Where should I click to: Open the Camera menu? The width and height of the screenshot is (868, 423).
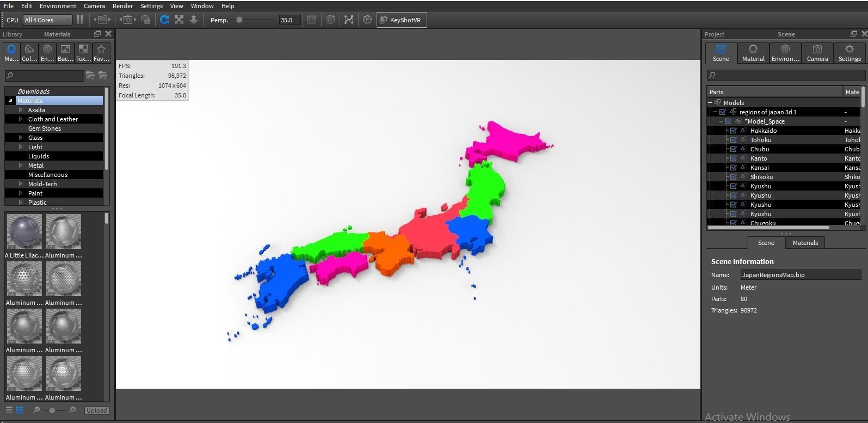pyautogui.click(x=94, y=6)
